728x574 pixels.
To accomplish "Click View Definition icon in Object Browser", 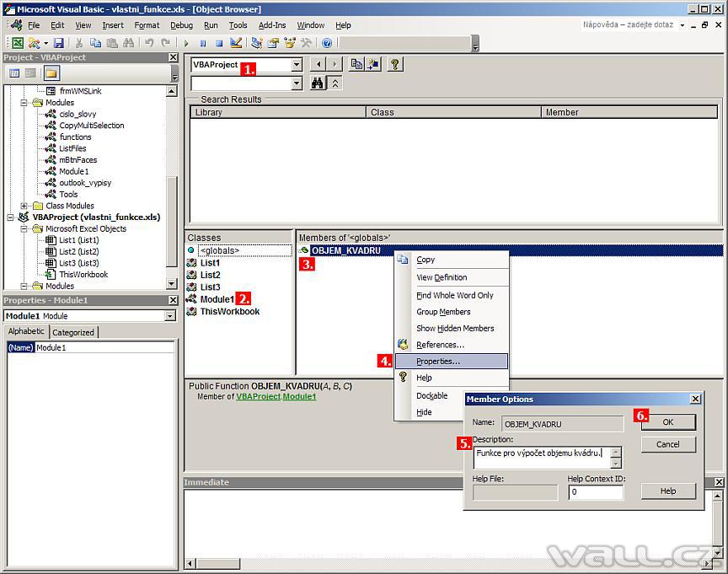I will tap(372, 64).
